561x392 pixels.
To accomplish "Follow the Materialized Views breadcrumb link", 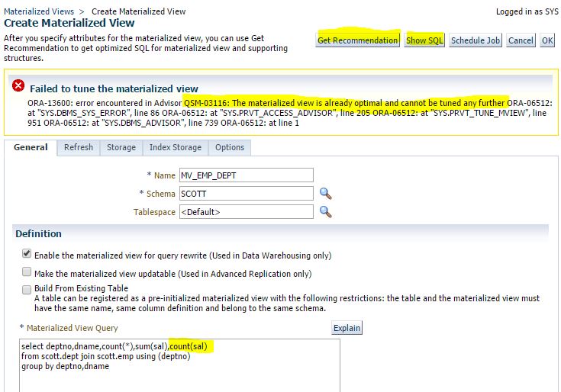I will pyautogui.click(x=40, y=11).
